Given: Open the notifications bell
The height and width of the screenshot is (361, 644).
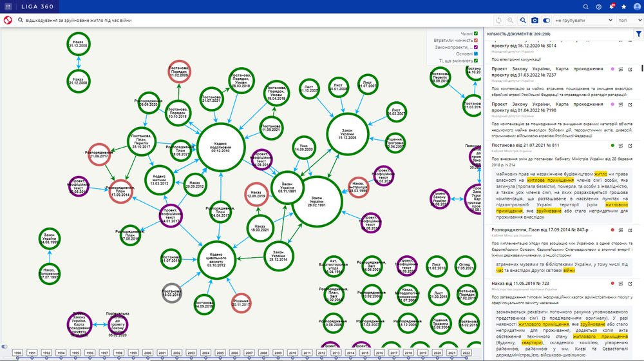Looking at the screenshot, I should click(612, 6).
